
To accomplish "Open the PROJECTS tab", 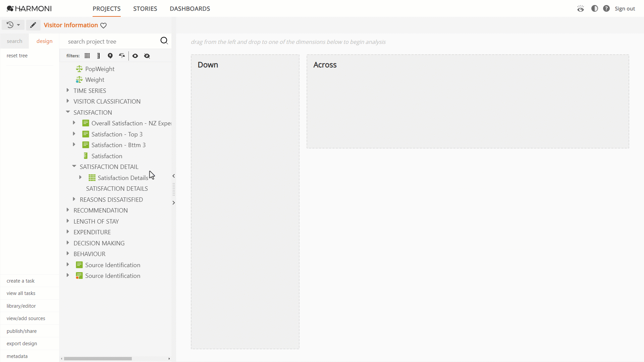I will pos(107,9).
